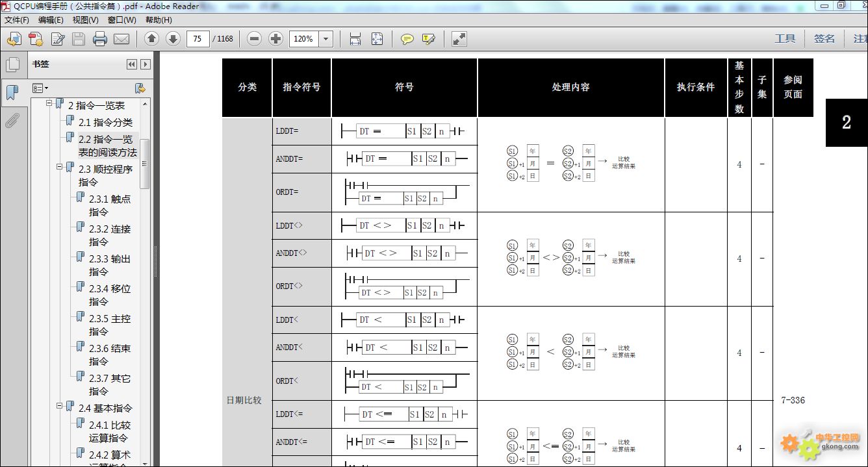Viewport: 868px width, 467px height.
Task: Click the 'LDDT=' instruction cell
Action: coord(301,131)
